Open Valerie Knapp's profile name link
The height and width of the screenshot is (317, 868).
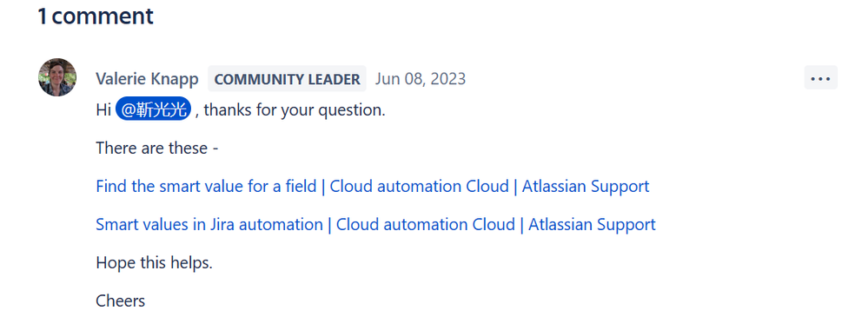point(147,79)
